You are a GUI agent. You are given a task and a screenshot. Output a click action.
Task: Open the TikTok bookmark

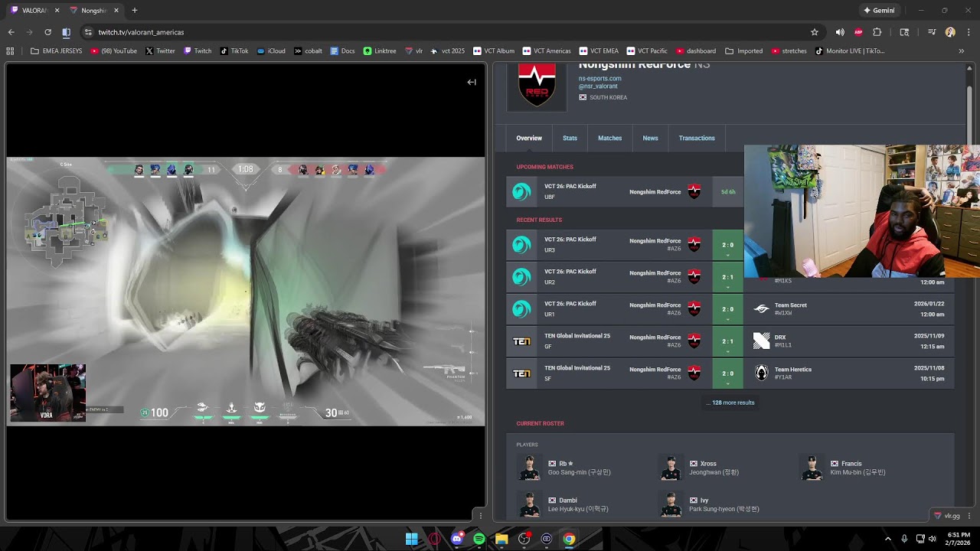click(234, 51)
